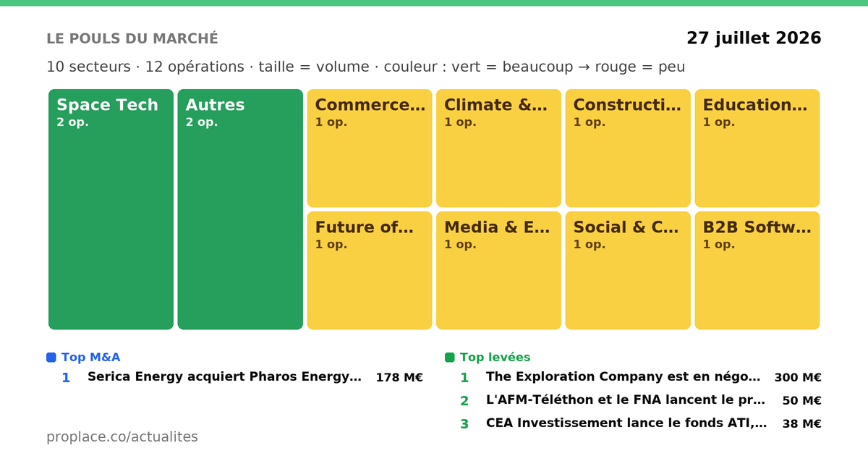The height and width of the screenshot is (456, 868).
Task: Open the Climate sector tile
Action: tap(498, 148)
